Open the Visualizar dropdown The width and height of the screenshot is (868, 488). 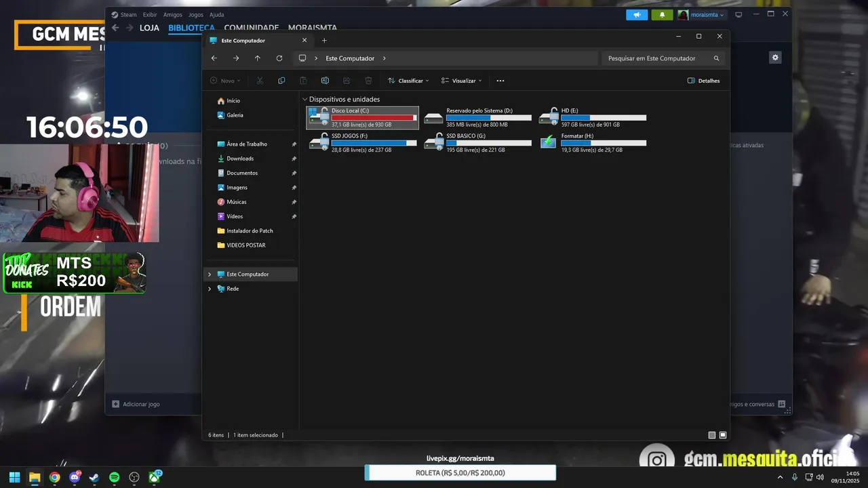[x=462, y=81]
